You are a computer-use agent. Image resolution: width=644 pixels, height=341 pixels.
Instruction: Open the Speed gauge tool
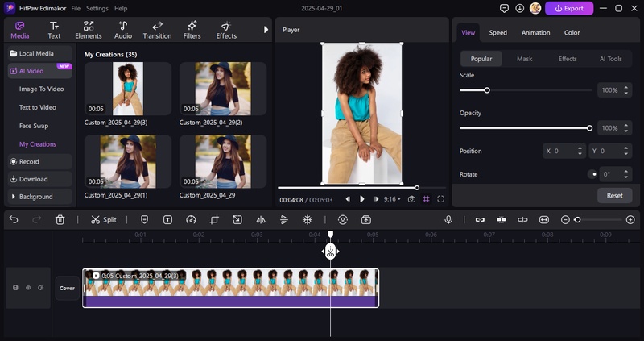(191, 219)
